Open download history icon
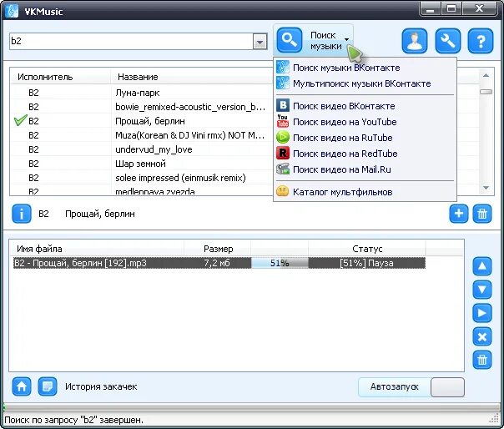 (x=48, y=386)
